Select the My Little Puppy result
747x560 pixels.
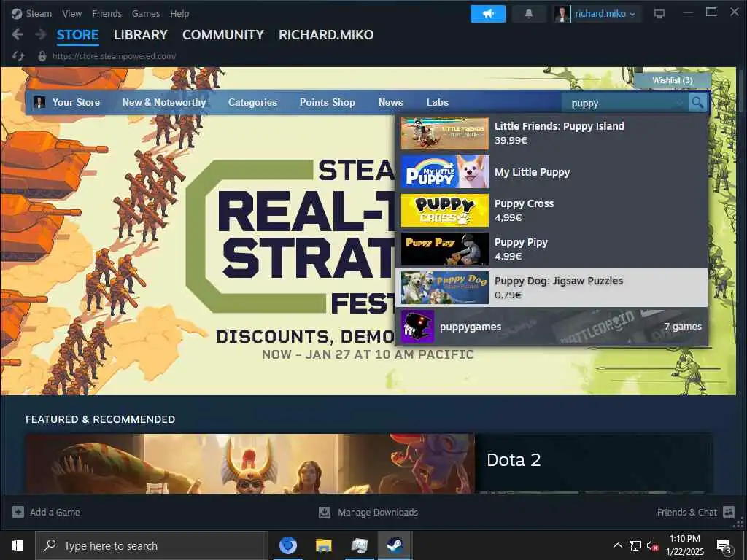pos(551,171)
